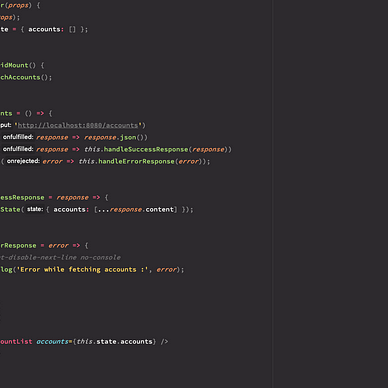Click 'handleErrorResponse' in the catch line

[x=136, y=161]
